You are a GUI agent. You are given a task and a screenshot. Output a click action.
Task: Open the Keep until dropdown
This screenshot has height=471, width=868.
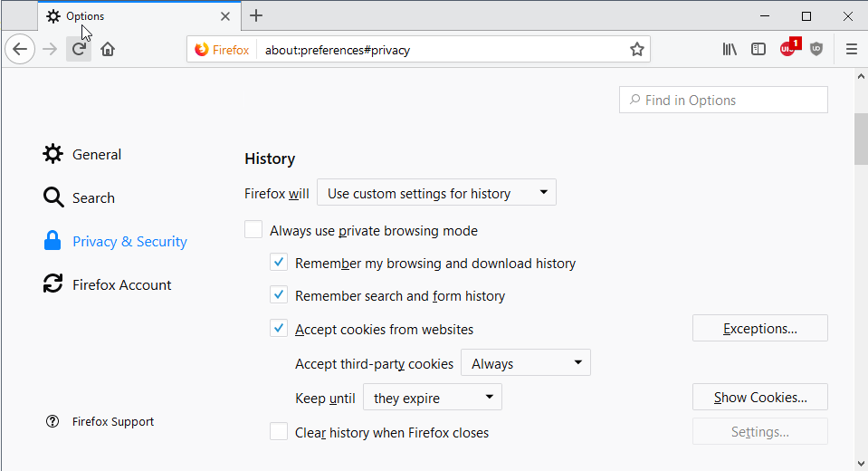[x=433, y=397]
